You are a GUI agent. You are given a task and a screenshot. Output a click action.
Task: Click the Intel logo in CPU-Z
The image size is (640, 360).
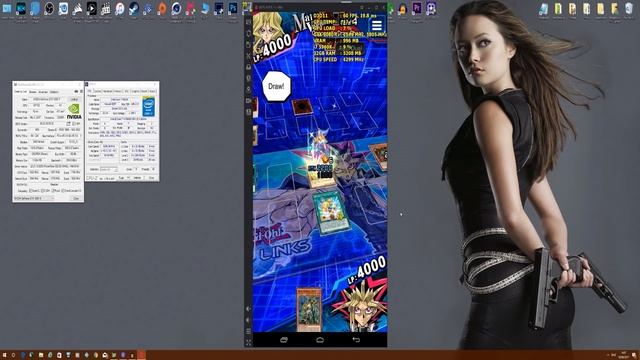pyautogui.click(x=149, y=106)
